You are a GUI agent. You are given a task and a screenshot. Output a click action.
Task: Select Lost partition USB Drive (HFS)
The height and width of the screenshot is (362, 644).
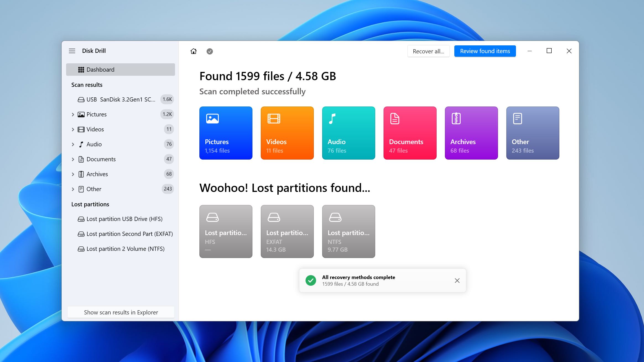click(124, 219)
